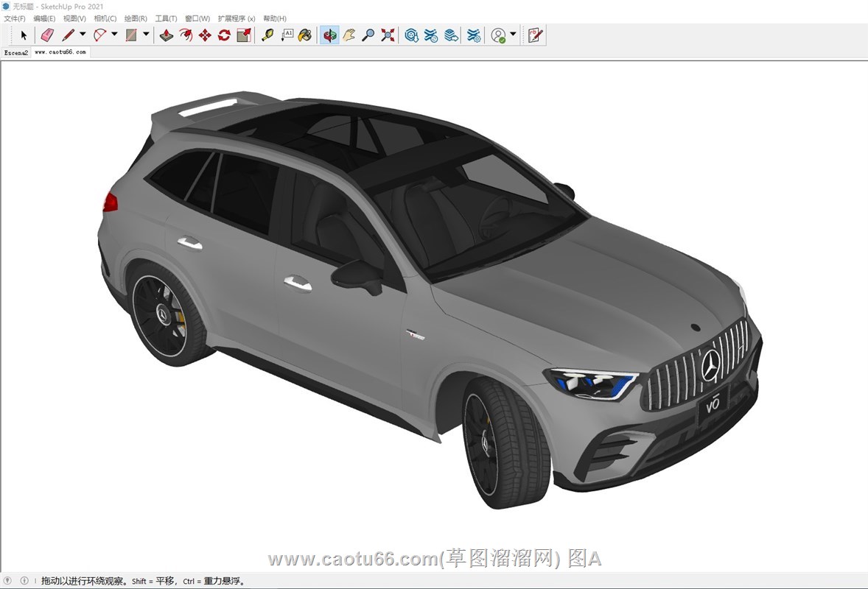Viewport: 868px width, 589px height.
Task: Select the arrow Select tool
Action: [x=24, y=35]
